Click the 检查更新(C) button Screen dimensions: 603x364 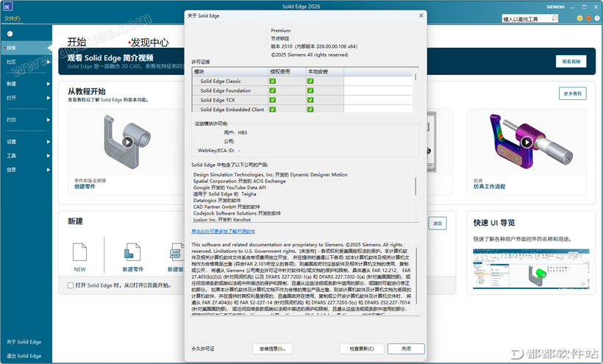(362, 349)
